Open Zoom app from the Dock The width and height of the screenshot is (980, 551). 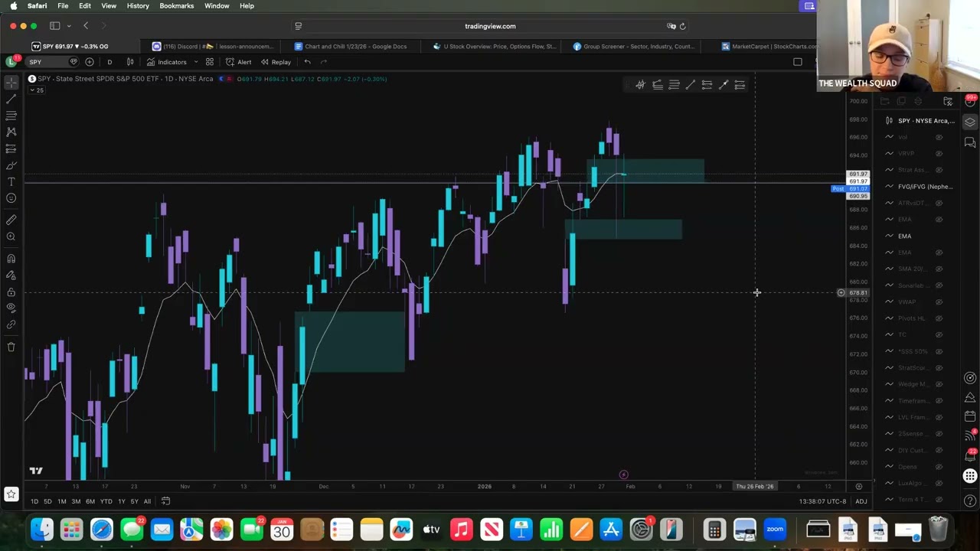[775, 529]
